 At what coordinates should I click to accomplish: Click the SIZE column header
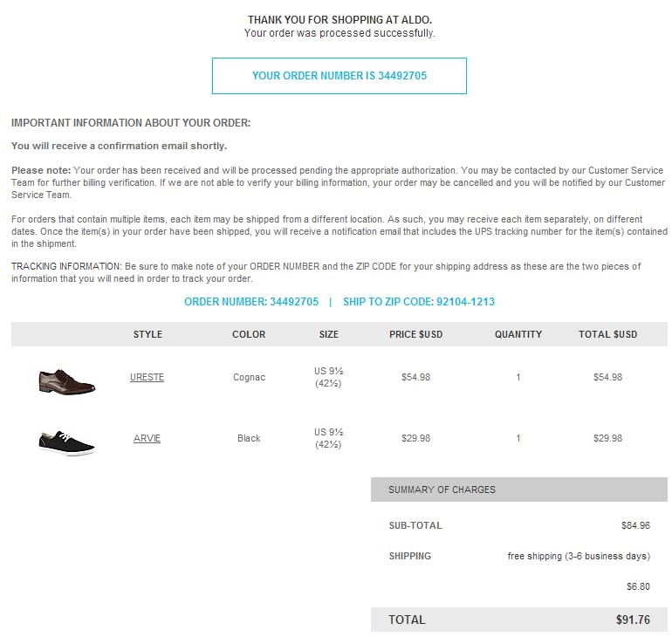pyautogui.click(x=328, y=334)
